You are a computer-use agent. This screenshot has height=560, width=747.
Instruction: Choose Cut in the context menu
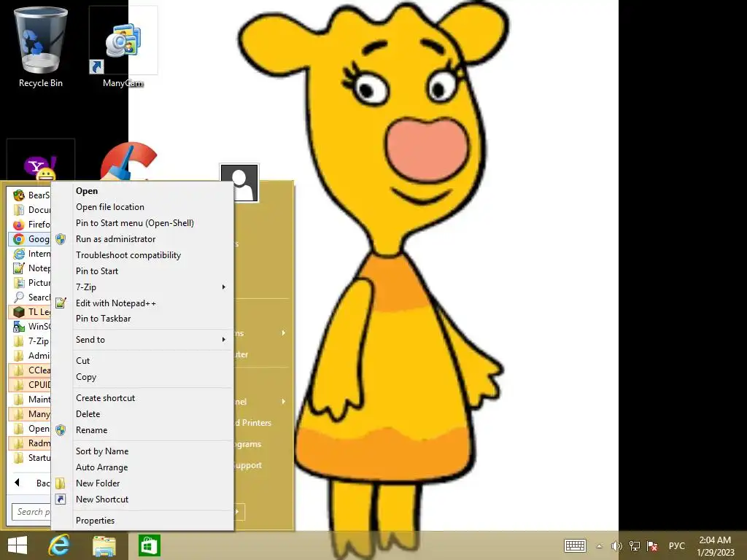point(143,361)
